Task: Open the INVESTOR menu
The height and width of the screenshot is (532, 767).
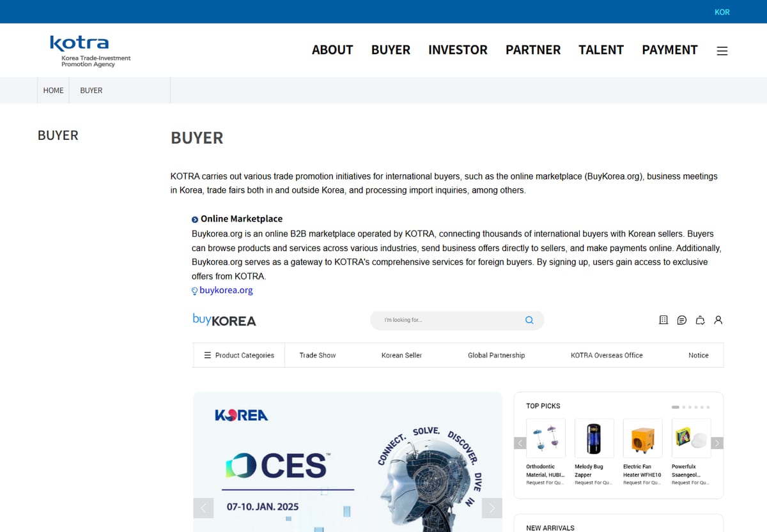Action: [458, 50]
